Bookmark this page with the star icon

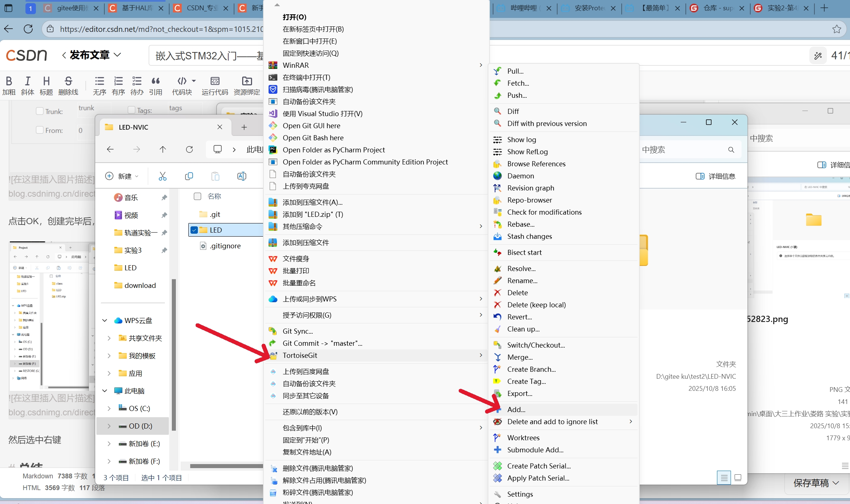click(x=836, y=29)
